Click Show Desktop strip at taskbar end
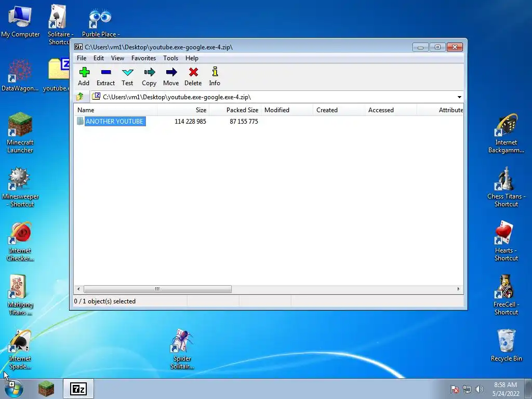The width and height of the screenshot is (532, 399). pyautogui.click(x=528, y=389)
